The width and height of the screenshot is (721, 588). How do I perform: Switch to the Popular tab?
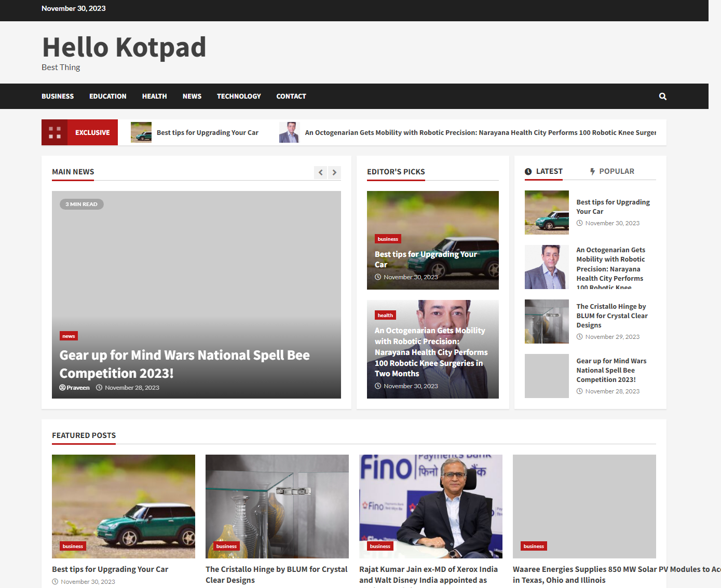coord(616,171)
